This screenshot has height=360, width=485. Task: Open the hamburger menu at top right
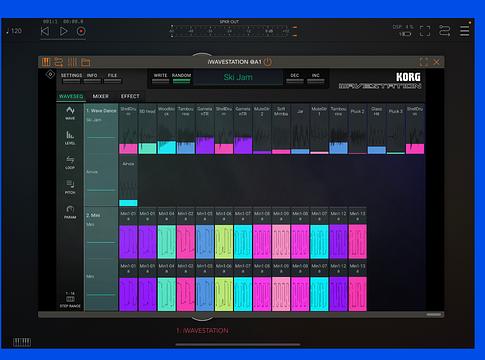(464, 31)
